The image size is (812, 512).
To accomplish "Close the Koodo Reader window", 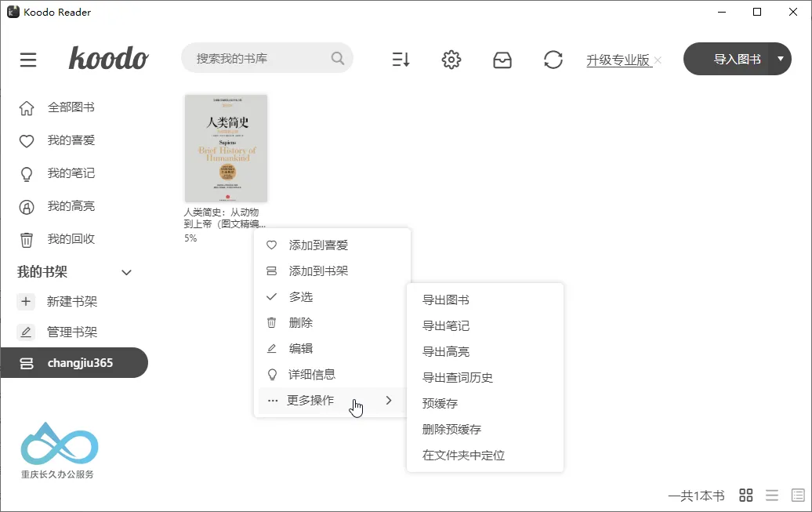I will coord(793,12).
